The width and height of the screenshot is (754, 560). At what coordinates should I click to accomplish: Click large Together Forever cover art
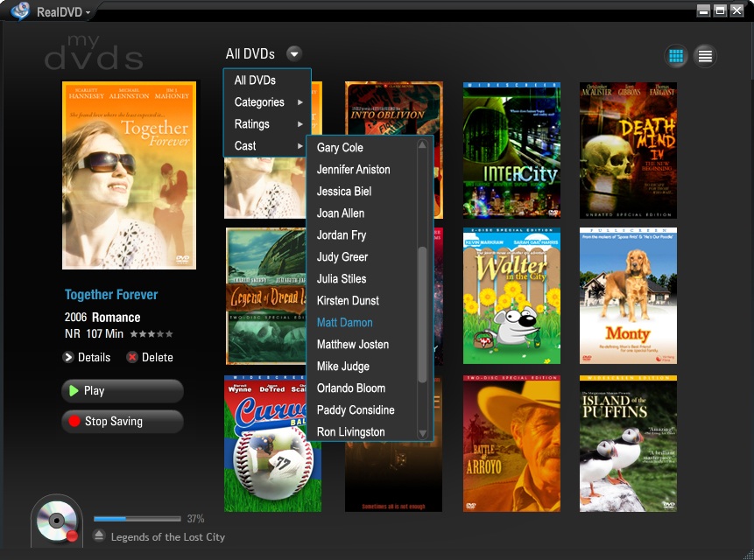point(129,175)
